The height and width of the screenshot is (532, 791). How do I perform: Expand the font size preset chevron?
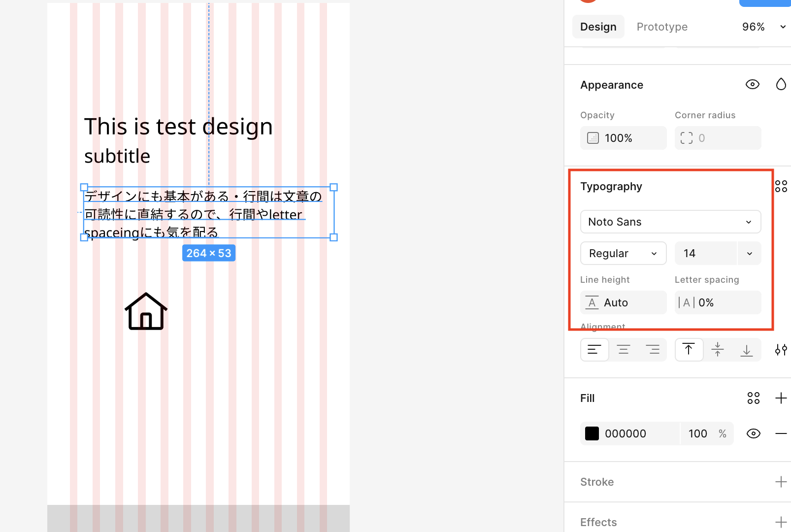749,253
